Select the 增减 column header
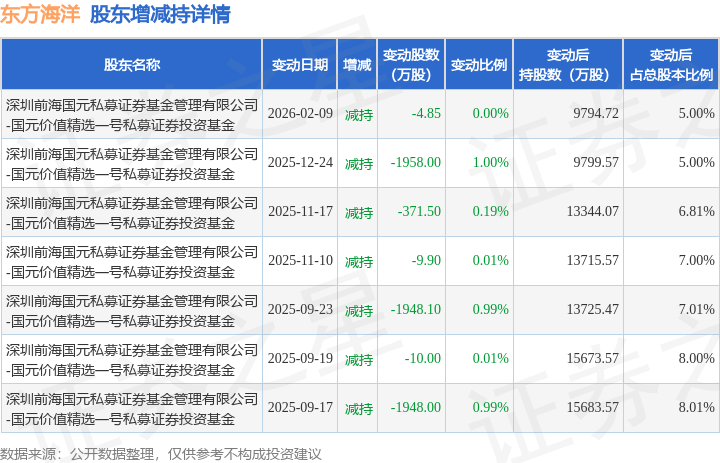Image resolution: width=720 pixels, height=463 pixels. click(x=357, y=65)
